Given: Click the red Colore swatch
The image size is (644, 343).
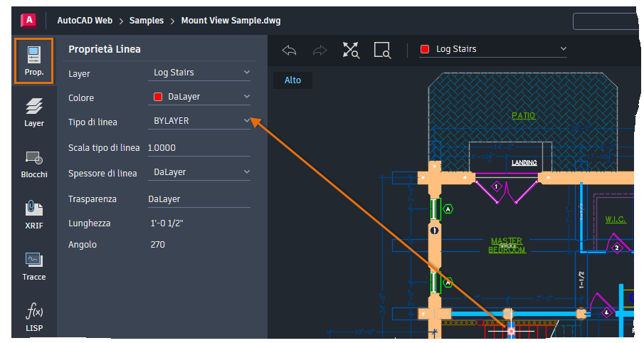Looking at the screenshot, I should click(158, 97).
